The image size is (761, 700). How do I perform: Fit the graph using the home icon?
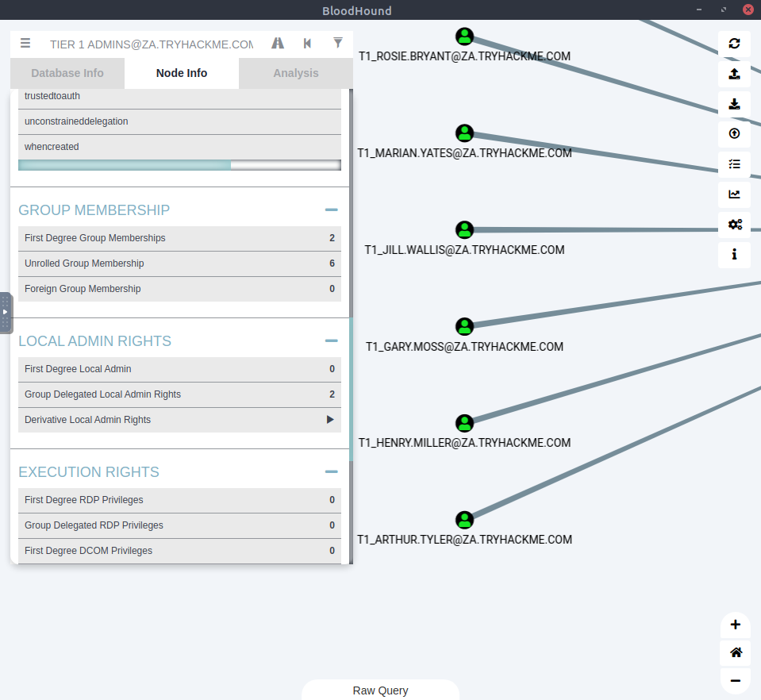[735, 652]
